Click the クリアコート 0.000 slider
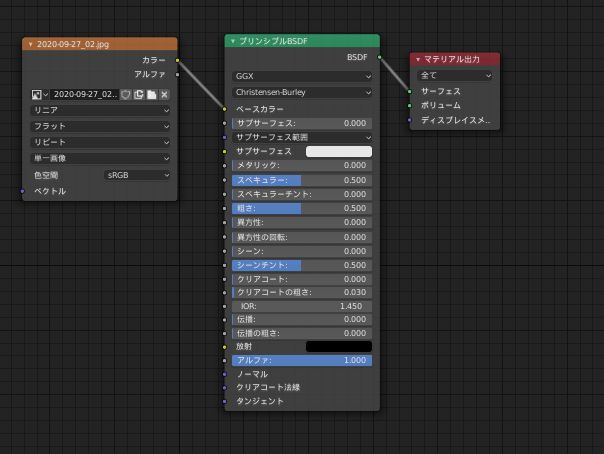This screenshot has height=454, width=604. pos(302,279)
